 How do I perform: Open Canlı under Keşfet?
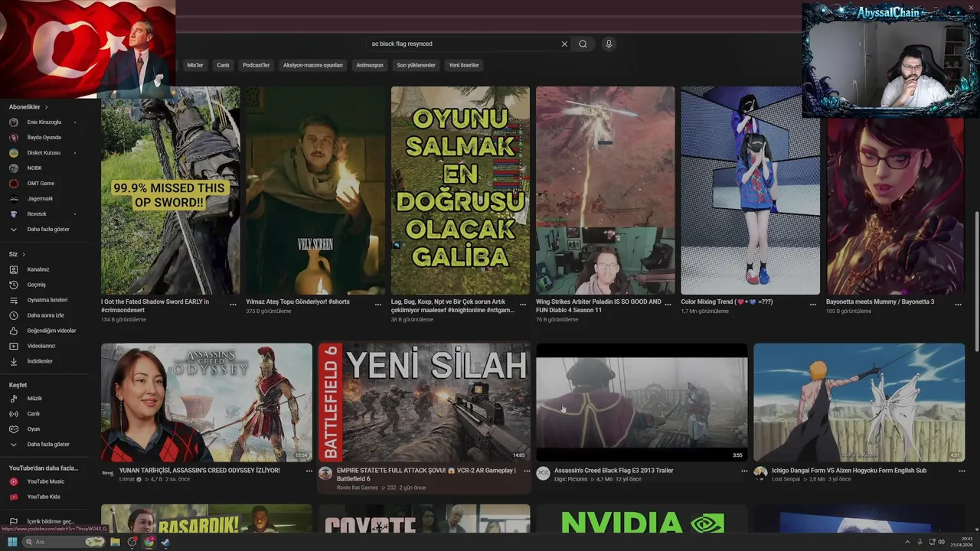click(33, 414)
